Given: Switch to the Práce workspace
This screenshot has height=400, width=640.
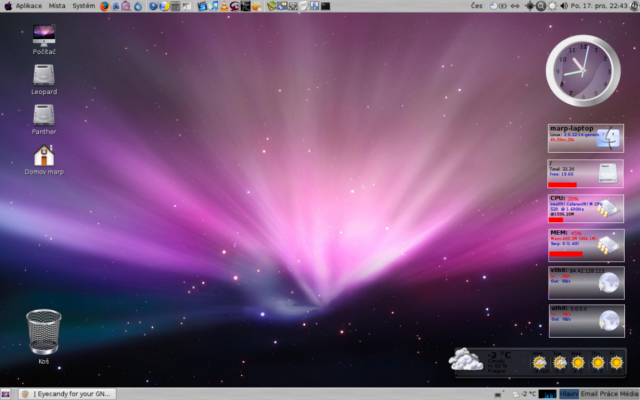Looking at the screenshot, I should 609,394.
